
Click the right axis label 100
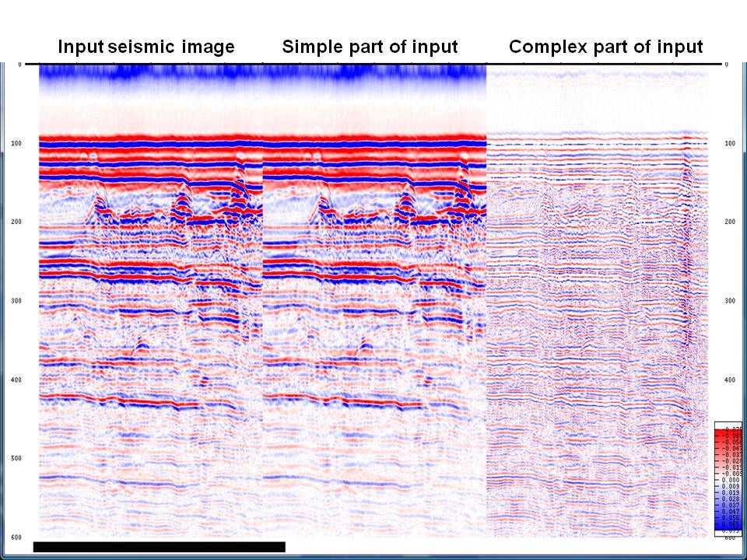(x=729, y=143)
